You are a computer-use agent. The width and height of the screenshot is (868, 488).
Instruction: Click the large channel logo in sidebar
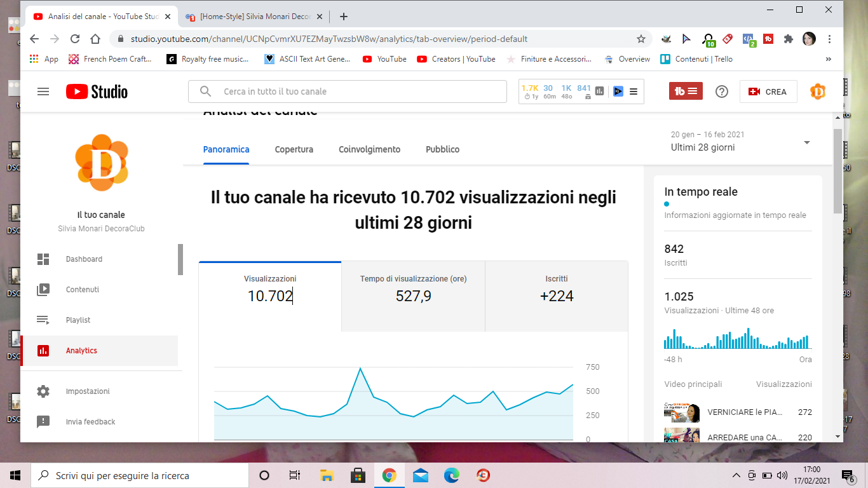tap(102, 163)
